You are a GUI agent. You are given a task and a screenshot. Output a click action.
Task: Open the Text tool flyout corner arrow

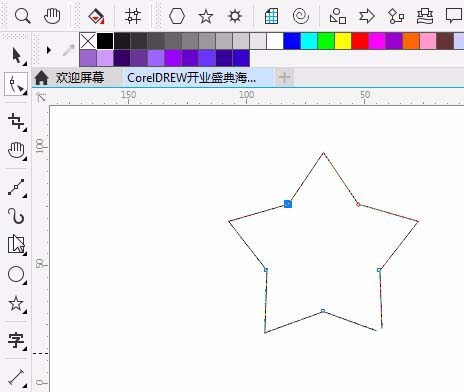coord(25,349)
